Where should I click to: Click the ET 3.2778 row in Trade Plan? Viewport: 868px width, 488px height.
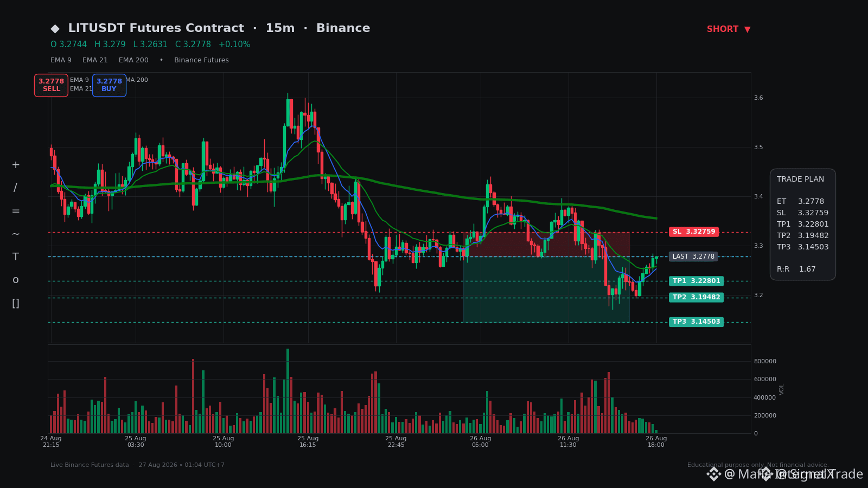coord(800,202)
